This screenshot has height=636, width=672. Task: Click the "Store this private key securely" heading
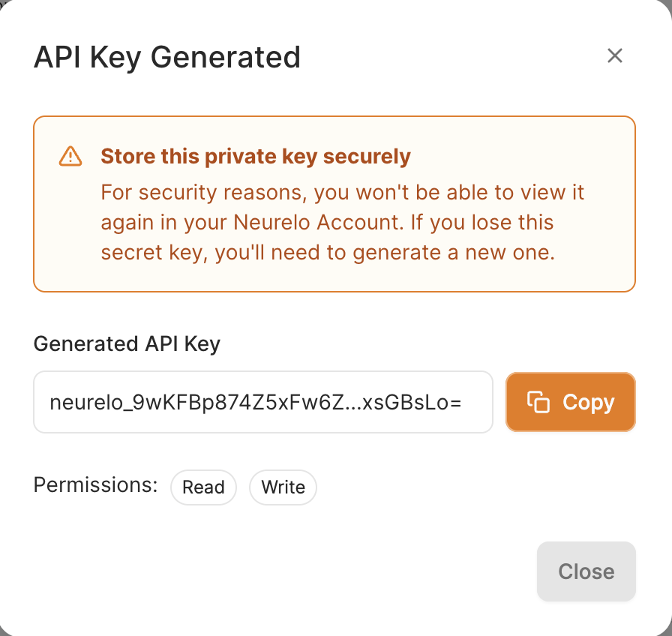pos(256,157)
